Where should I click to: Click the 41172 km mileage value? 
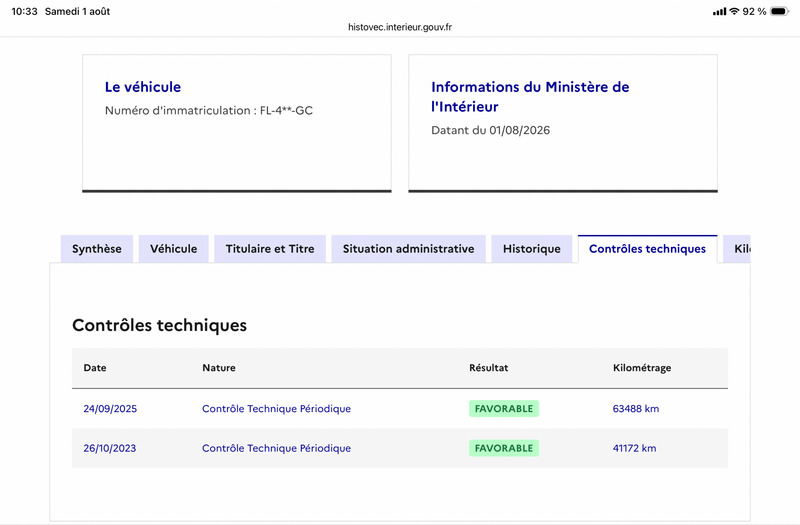(634, 448)
